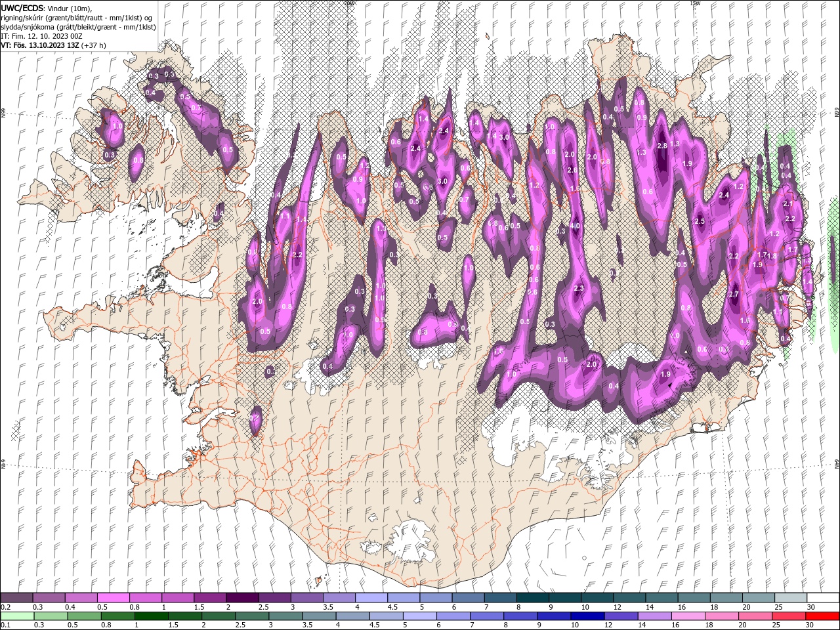Viewport: 840px width, 630px height.
Task: Pick upper legend swatch between 0.2 and 0.3
Action: pyautogui.click(x=16, y=598)
